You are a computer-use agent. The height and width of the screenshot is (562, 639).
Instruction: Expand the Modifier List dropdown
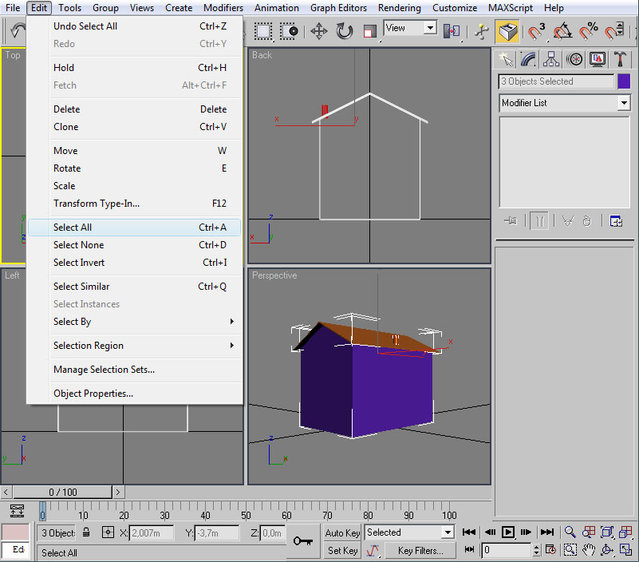click(623, 103)
